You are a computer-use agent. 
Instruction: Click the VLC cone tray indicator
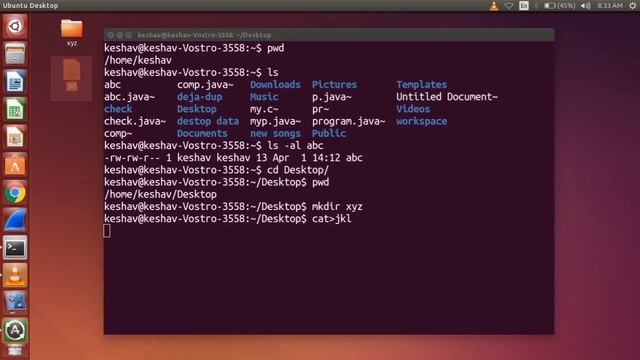click(494, 5)
